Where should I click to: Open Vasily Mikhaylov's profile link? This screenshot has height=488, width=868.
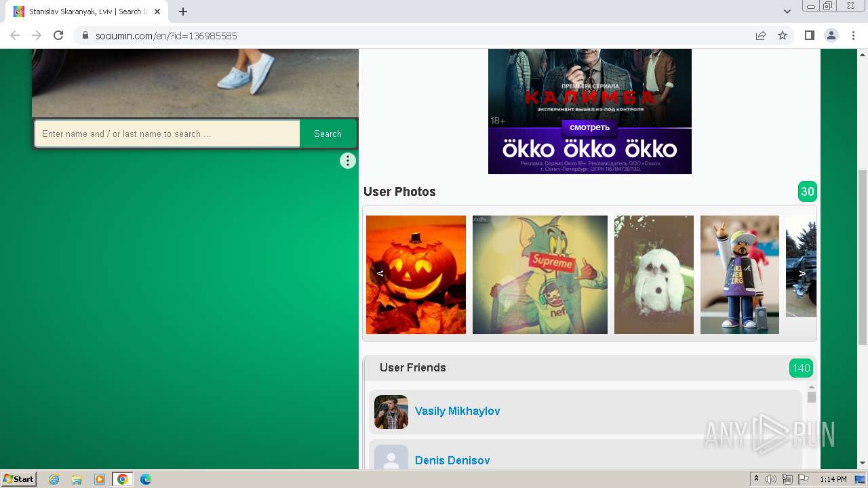[458, 411]
